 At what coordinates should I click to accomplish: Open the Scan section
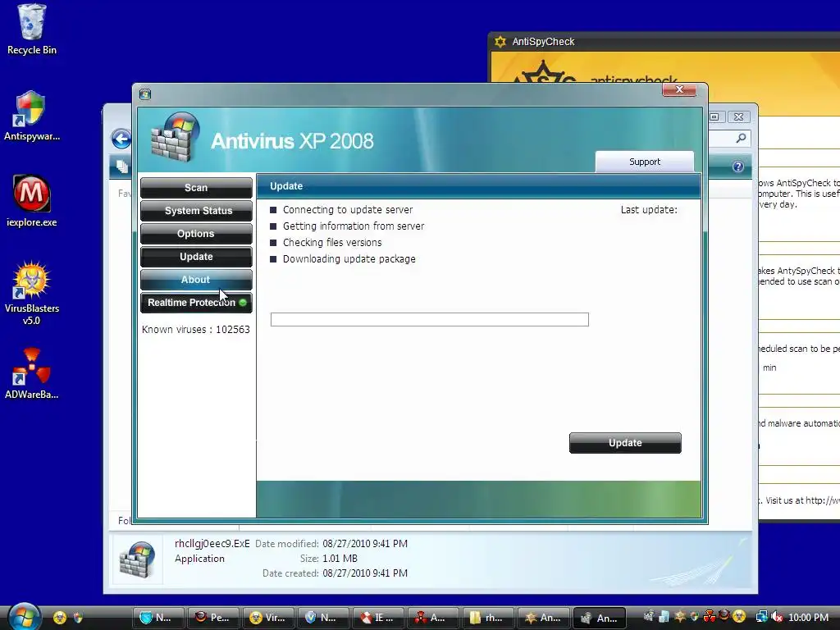click(196, 188)
